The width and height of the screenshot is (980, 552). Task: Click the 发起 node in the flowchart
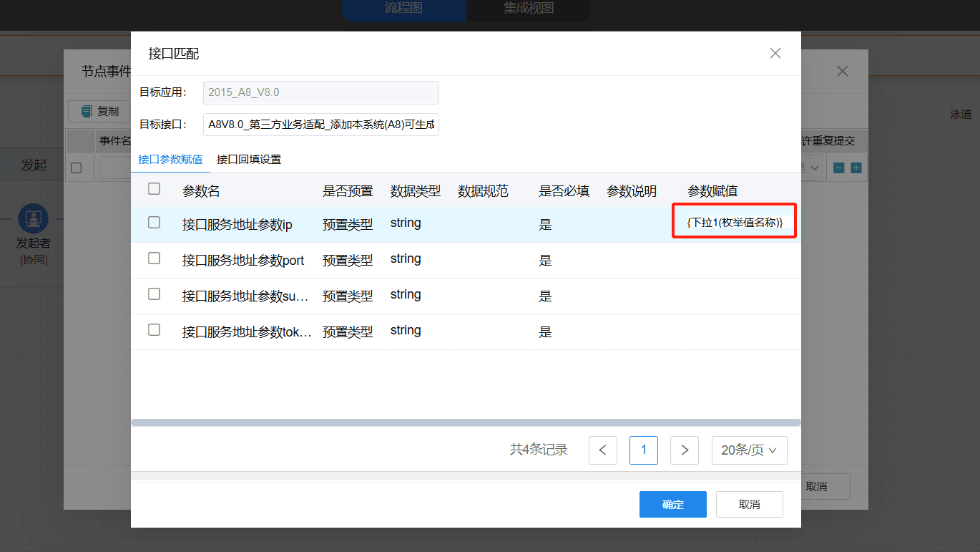point(33,165)
